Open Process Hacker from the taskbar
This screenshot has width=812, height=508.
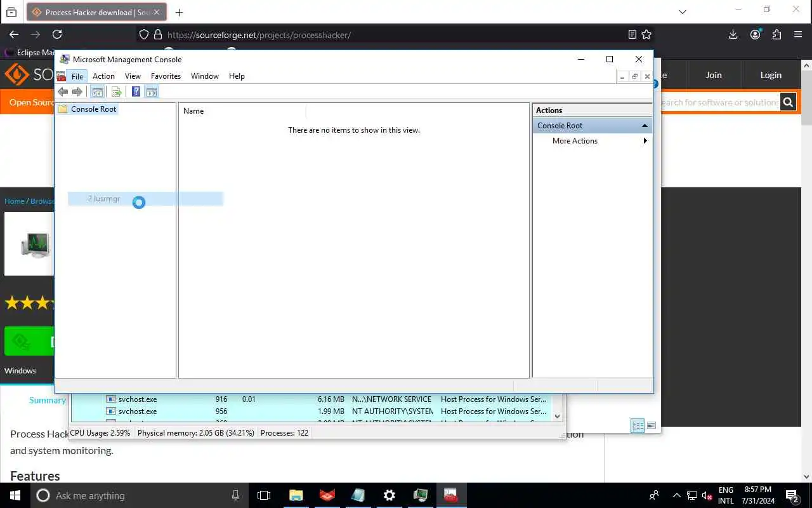tap(420, 495)
